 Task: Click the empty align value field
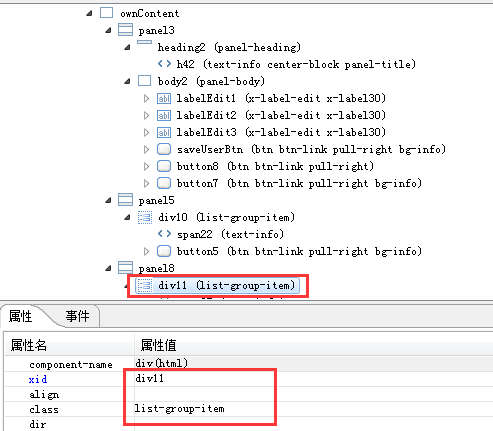(x=314, y=394)
